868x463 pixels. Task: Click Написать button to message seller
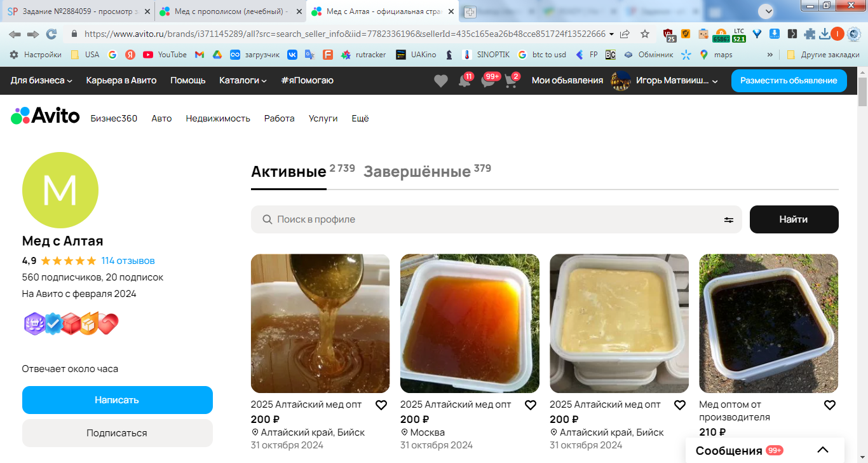[118, 400]
